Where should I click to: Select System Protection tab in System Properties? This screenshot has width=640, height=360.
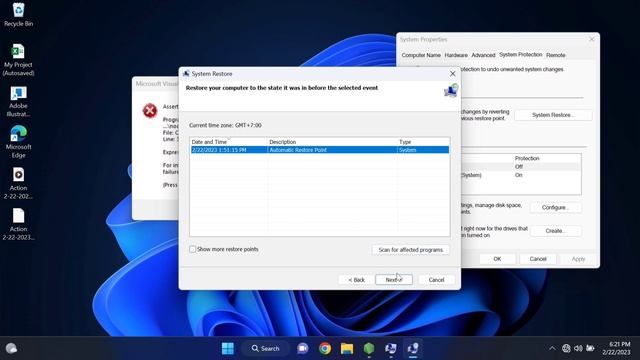521,54
